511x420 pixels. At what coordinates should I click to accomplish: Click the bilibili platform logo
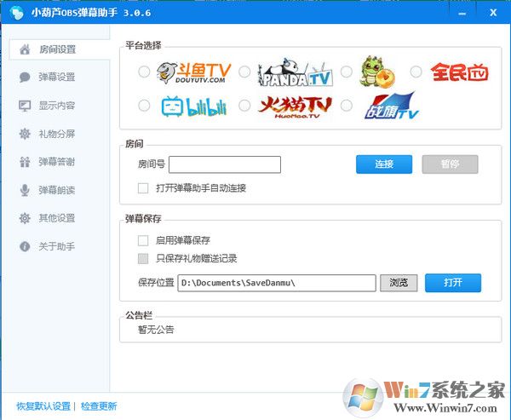click(x=194, y=106)
